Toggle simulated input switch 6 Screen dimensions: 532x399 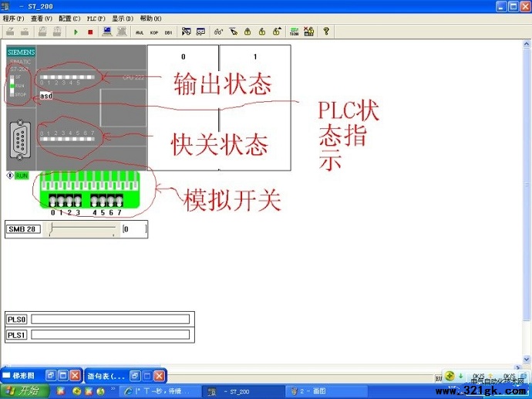click(x=111, y=201)
